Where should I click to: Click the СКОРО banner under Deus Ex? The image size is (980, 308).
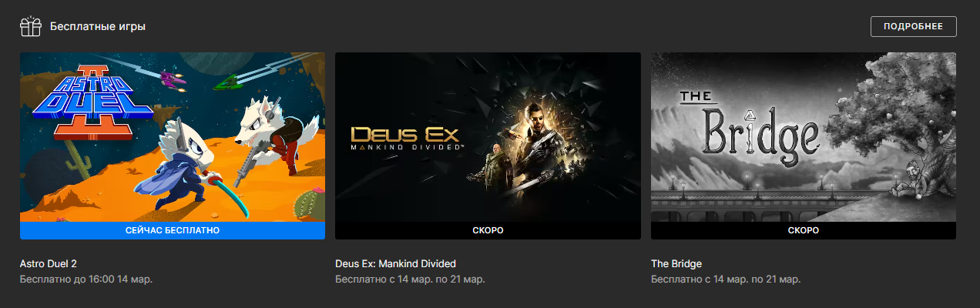[x=488, y=230]
